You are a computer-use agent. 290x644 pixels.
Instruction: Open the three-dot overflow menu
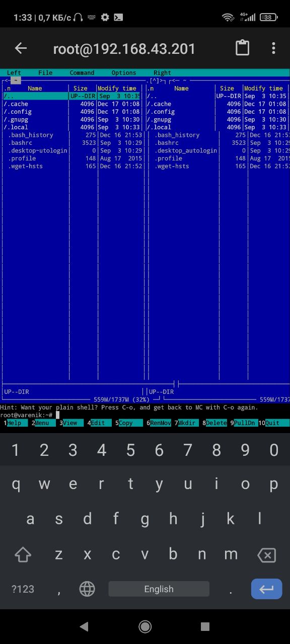273,48
